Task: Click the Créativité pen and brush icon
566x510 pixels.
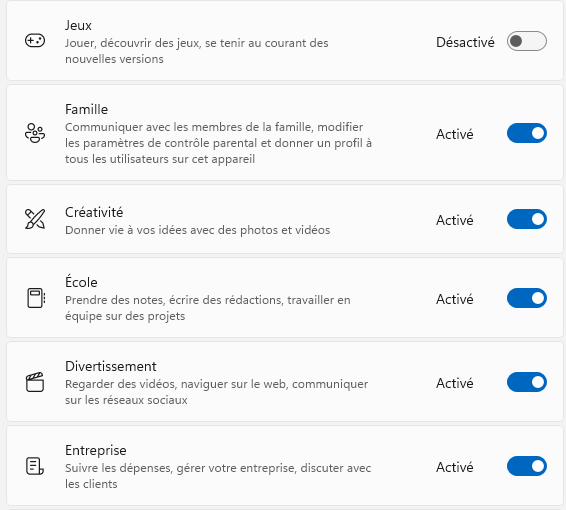Action: click(35, 219)
